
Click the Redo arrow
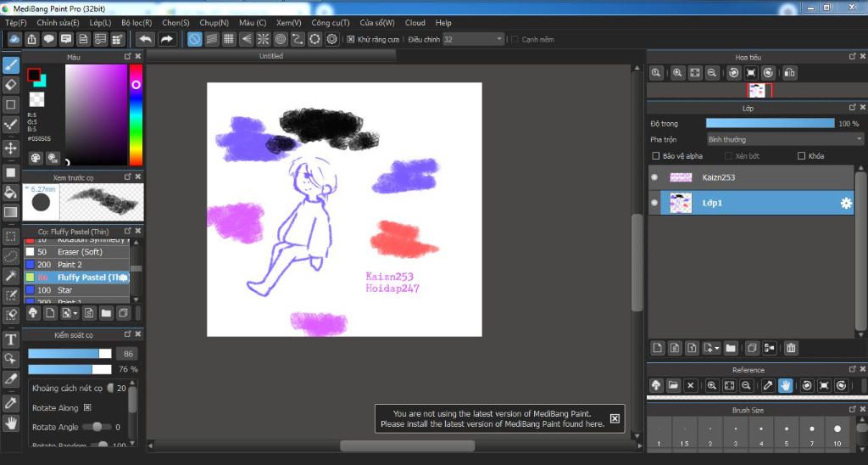click(167, 39)
